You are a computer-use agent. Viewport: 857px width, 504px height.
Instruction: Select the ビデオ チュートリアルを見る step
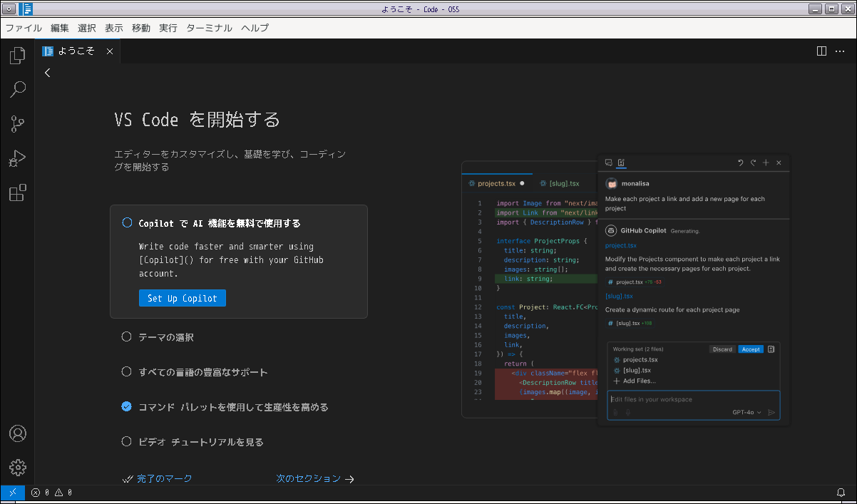point(238,442)
